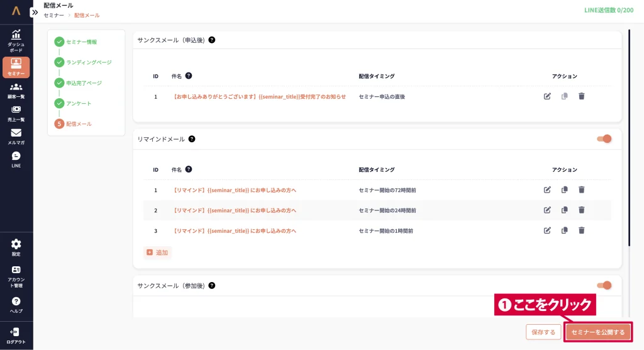644x350 pixels.
Task: Open the Dashboard from the sidebar
Action: [x=16, y=40]
